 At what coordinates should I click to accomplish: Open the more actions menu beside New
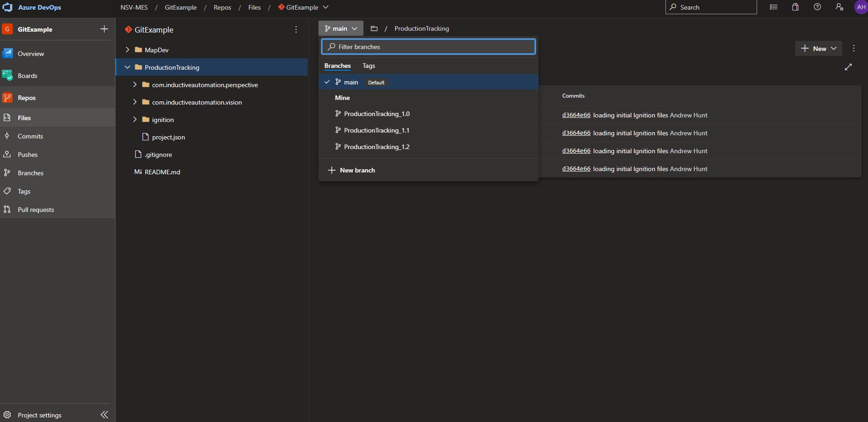pyautogui.click(x=854, y=49)
